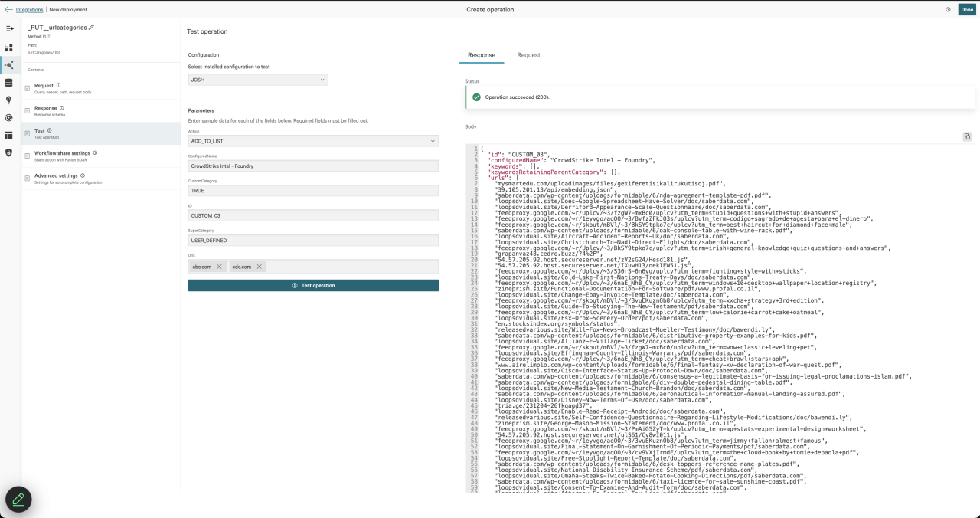Open the layout table sidebar icon
The height and width of the screenshot is (518, 980).
point(9,136)
